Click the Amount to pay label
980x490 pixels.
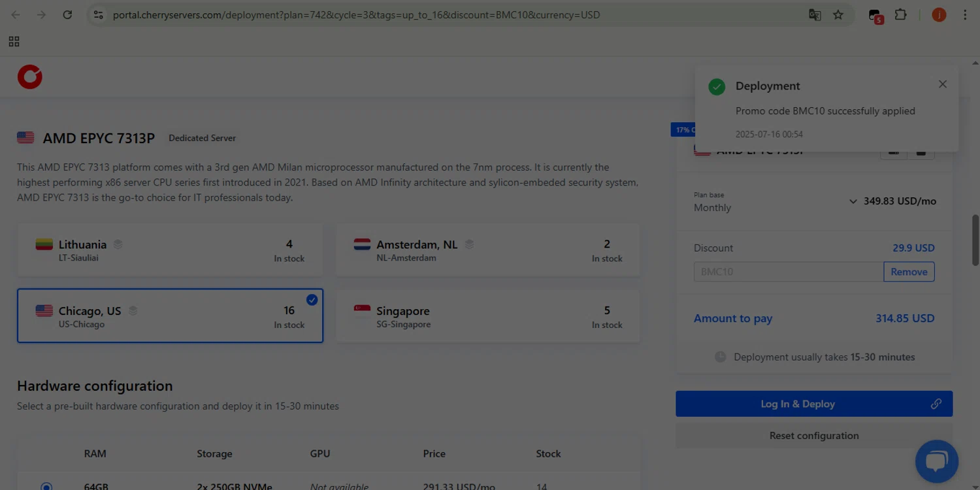tap(733, 318)
